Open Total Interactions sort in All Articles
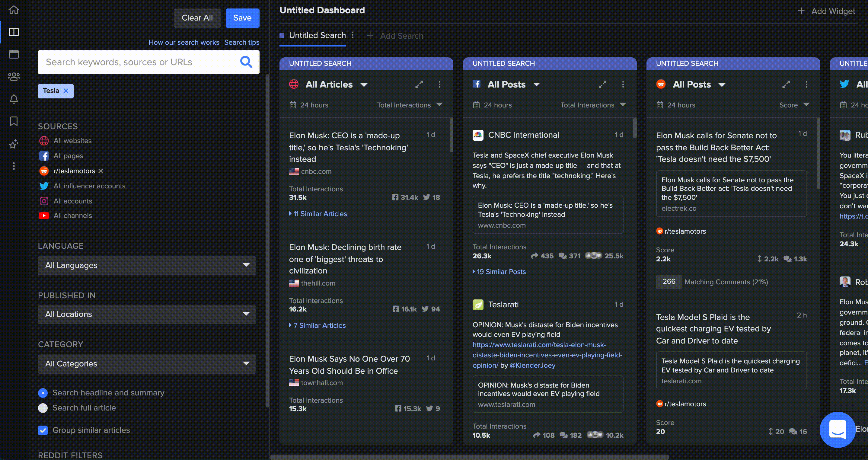The image size is (868, 460). tap(409, 105)
